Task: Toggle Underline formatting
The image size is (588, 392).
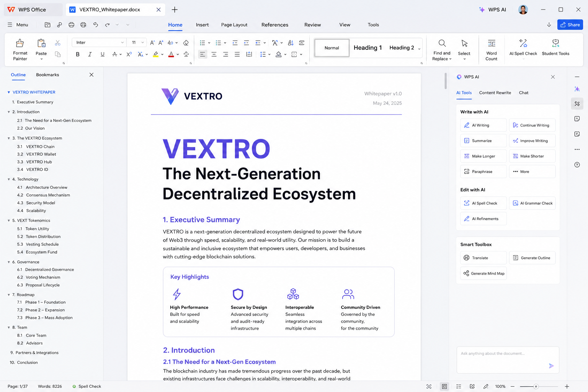Action: (x=102, y=54)
